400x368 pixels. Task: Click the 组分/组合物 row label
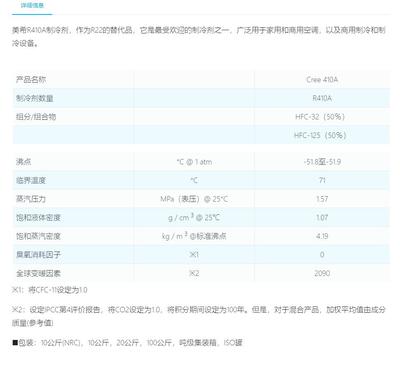(36, 117)
